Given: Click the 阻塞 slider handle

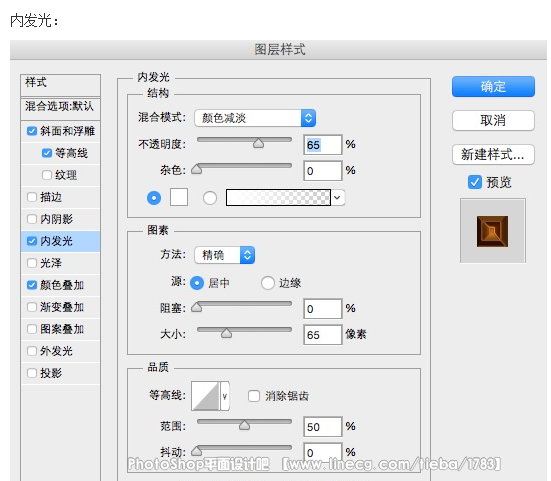Looking at the screenshot, I should coord(197,307).
